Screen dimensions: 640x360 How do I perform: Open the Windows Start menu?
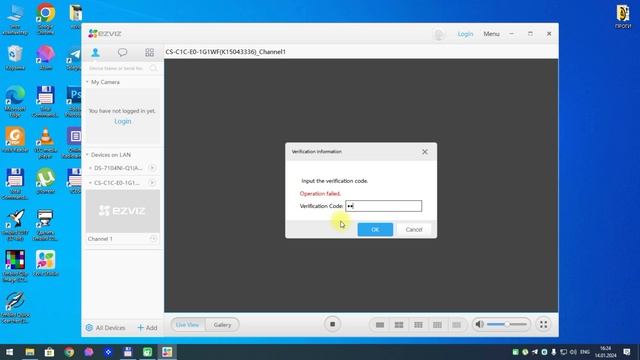(x=9, y=352)
